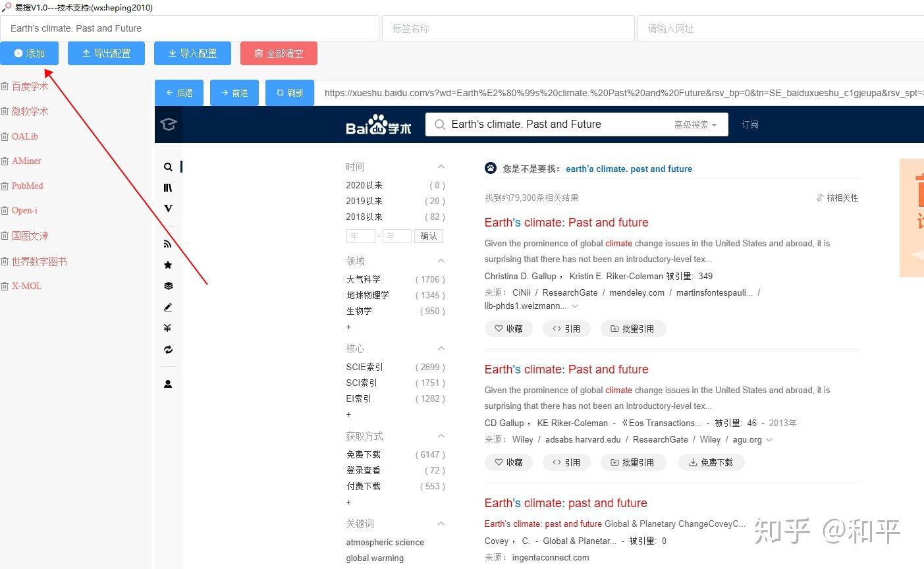Image resolution: width=924 pixels, height=569 pixels.
Task: Collapse the 核心 filter section
Action: 441,348
